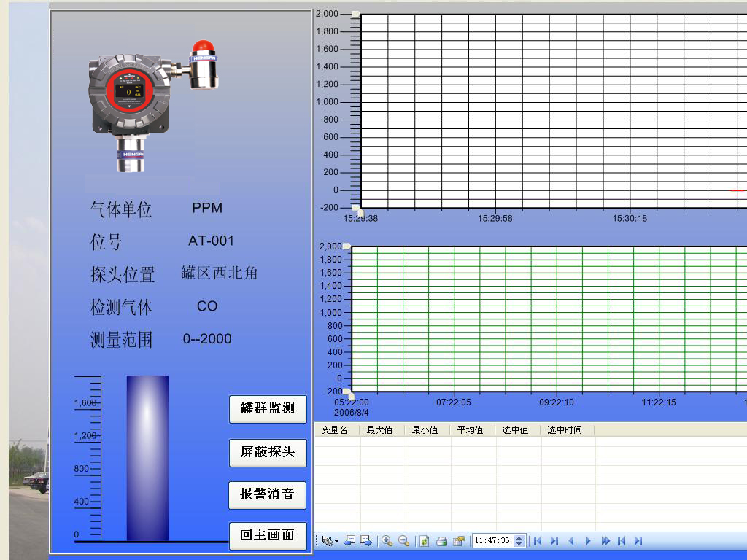Click the zoom out magnifier icon
Image resolution: width=747 pixels, height=560 pixels.
click(x=403, y=541)
